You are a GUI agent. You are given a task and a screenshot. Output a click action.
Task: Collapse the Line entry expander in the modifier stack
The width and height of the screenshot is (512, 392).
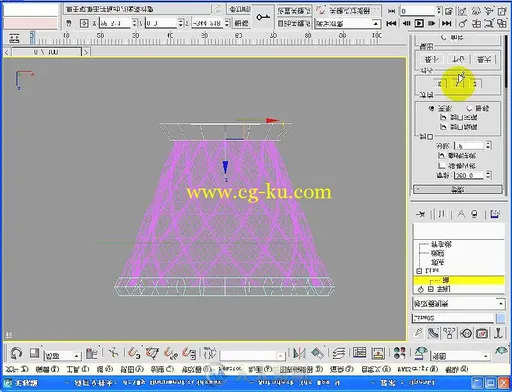[x=419, y=271]
